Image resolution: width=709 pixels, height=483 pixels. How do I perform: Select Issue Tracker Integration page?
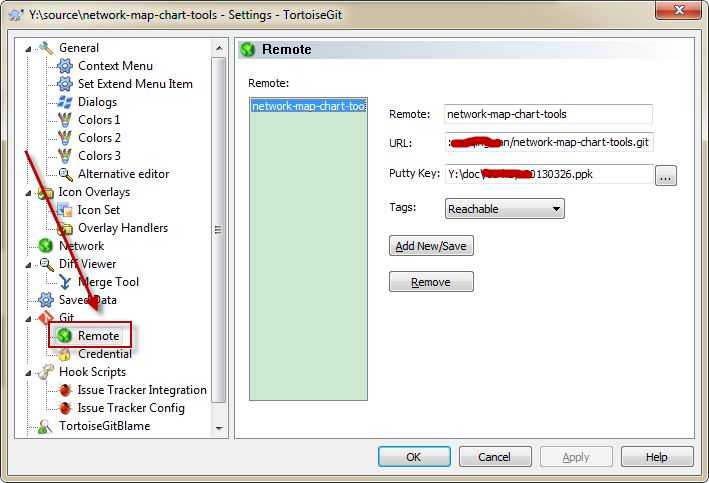tap(142, 390)
